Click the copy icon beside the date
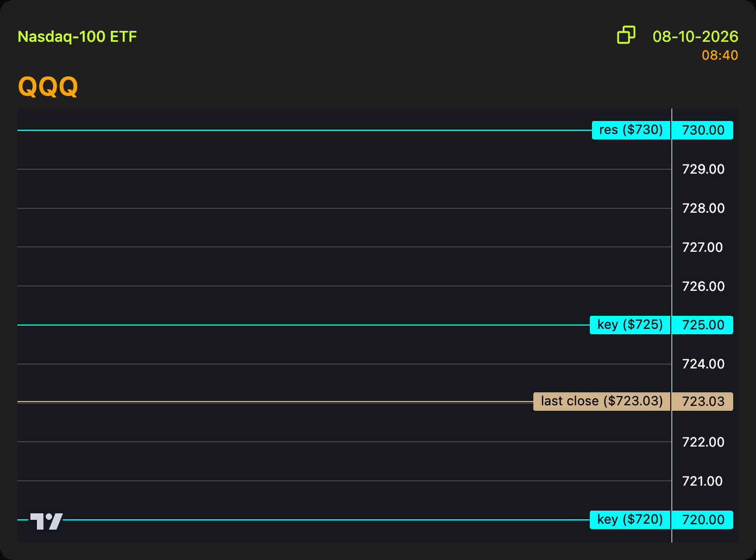 pos(626,35)
